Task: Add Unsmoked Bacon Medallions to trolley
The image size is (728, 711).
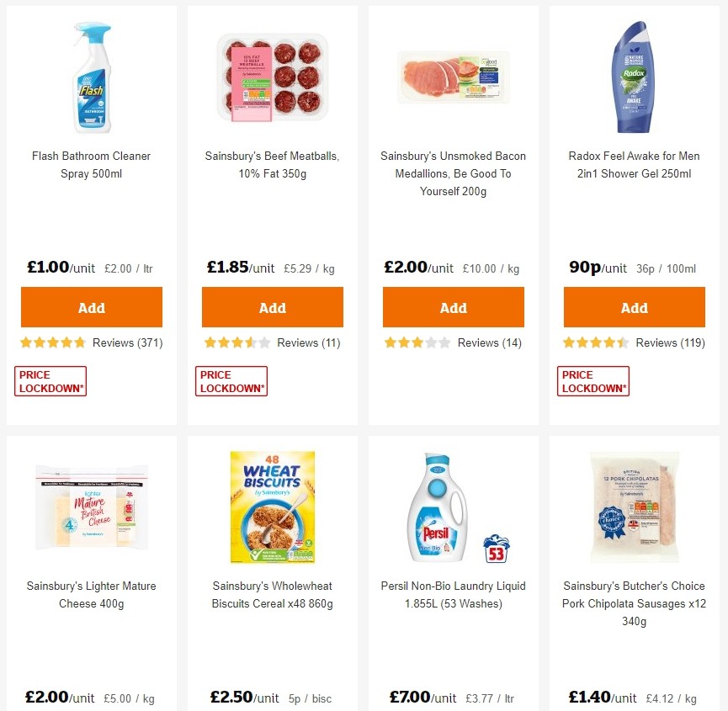Action: point(453,306)
